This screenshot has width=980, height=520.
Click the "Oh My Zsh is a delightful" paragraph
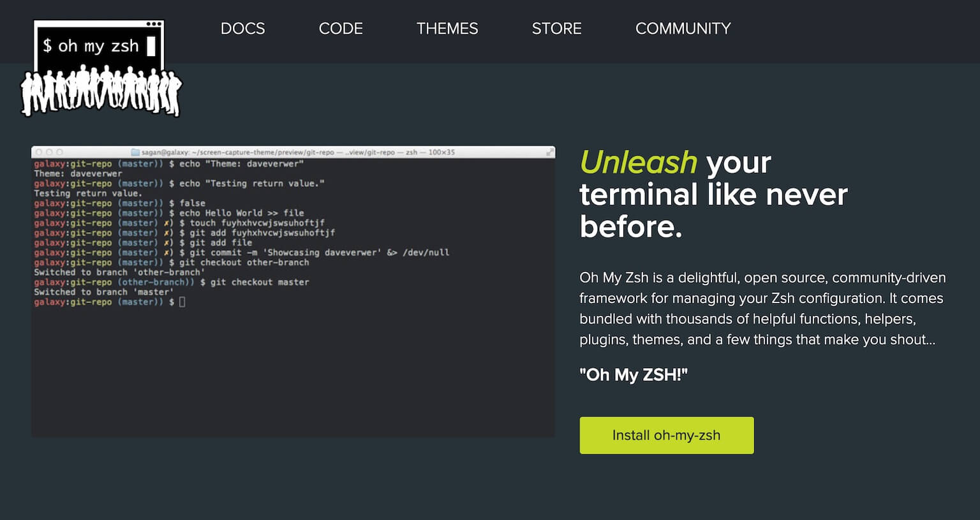762,309
